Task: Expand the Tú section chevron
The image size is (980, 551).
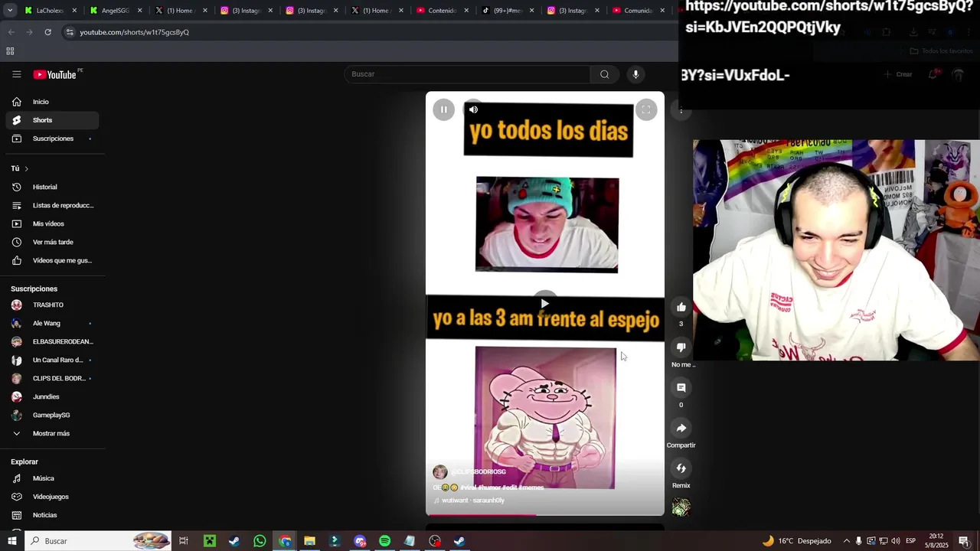Action: tap(26, 168)
